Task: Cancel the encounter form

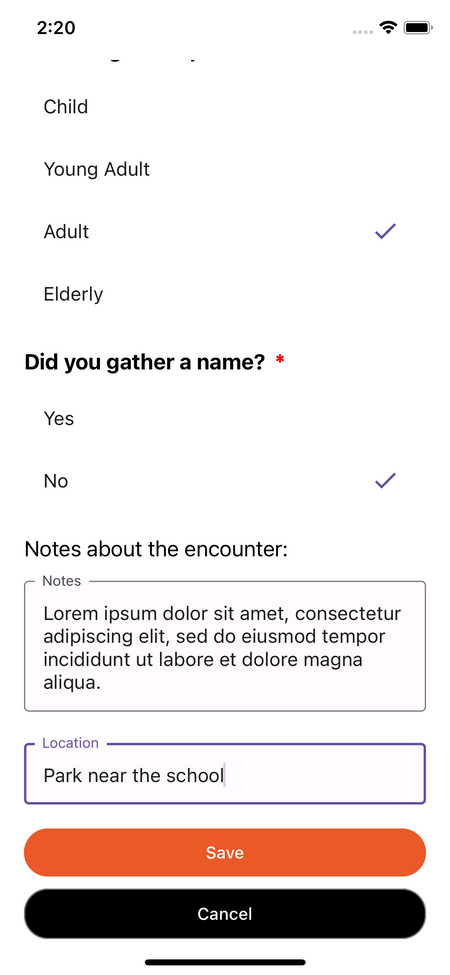Action: tap(225, 913)
